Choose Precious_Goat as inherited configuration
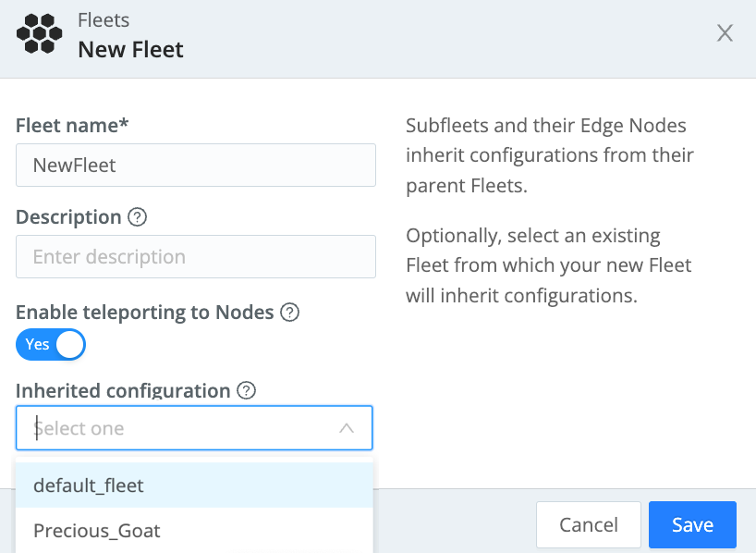 [96, 530]
